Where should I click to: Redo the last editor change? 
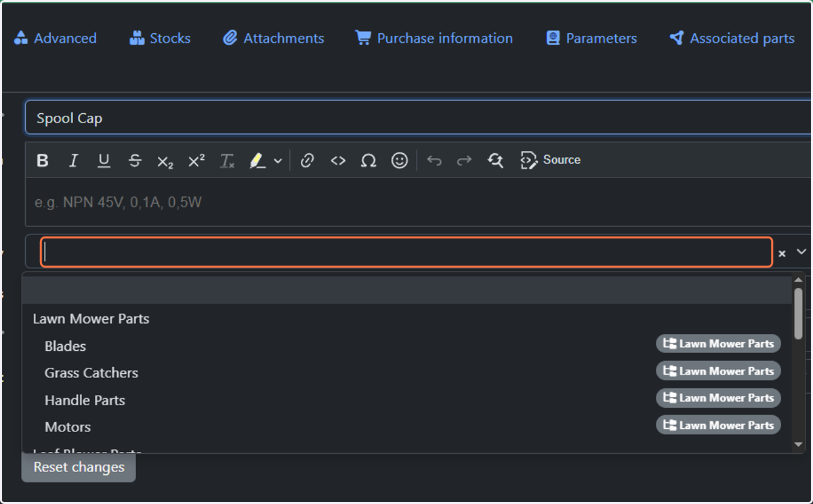(464, 161)
